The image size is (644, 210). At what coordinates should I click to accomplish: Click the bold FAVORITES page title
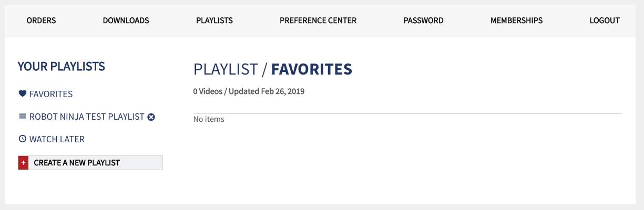pyautogui.click(x=312, y=69)
